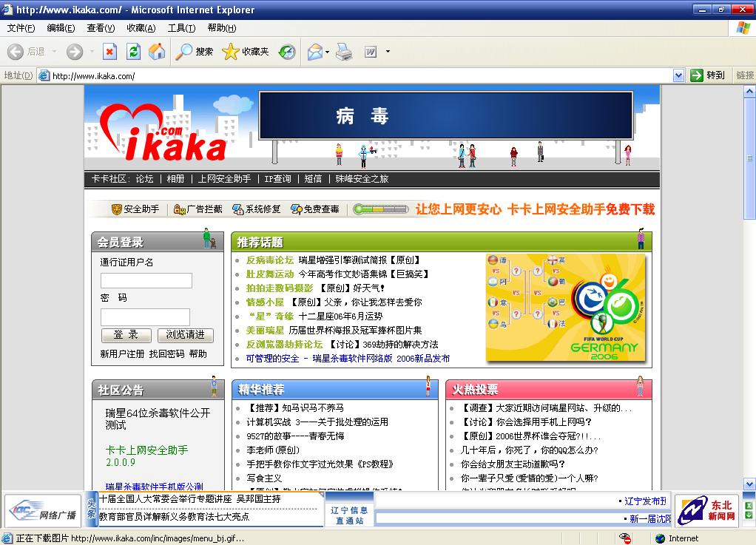
Task: Click the Edit with Word toolbar icon
Action: click(371, 52)
